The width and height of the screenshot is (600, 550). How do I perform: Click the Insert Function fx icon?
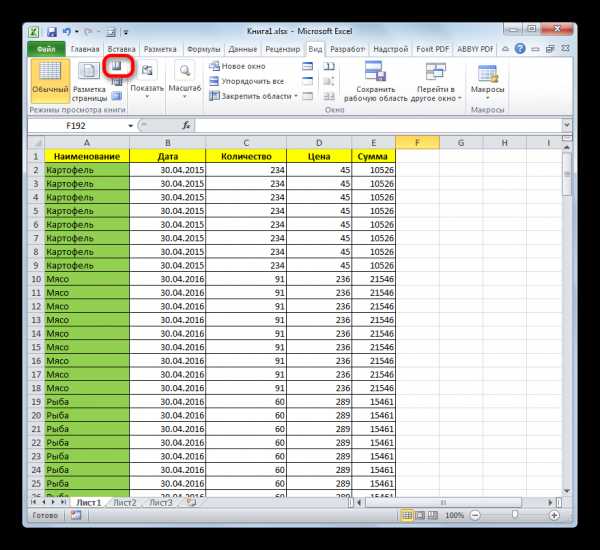(x=186, y=126)
